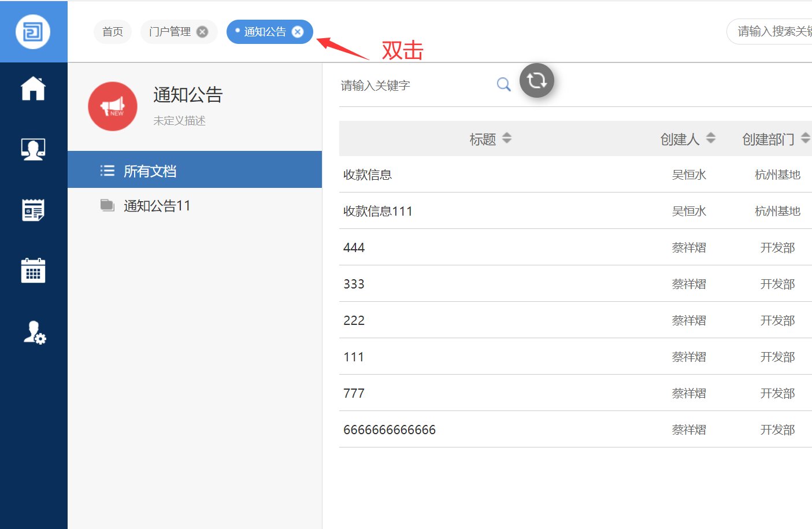Open the news document sidebar icon
The width and height of the screenshot is (812, 529).
pyautogui.click(x=33, y=210)
